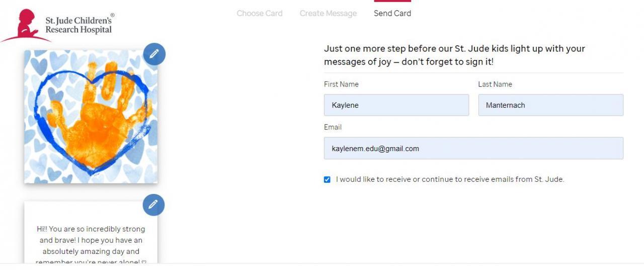The image size is (644, 270).
Task: Focus the First Name field containing Kaylene
Action: tap(396, 105)
